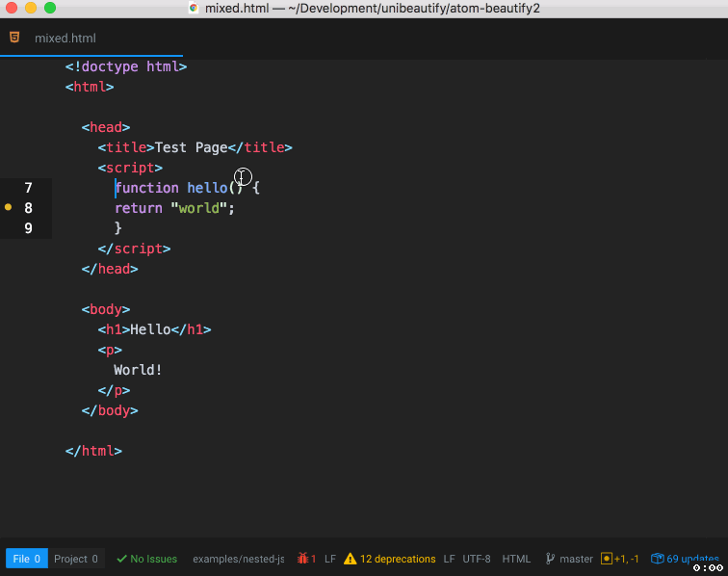This screenshot has height=576, width=728.
Task: Click the No Issues checkmark icon
Action: [x=121, y=559]
